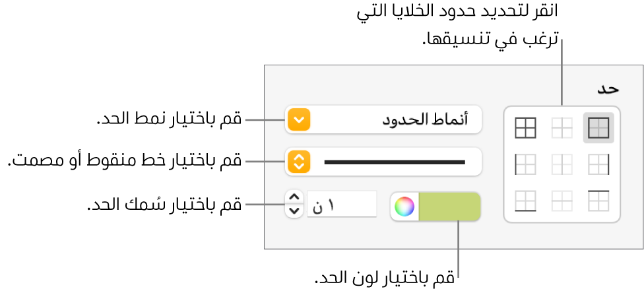Click the قم باختيار لون الحد caption

pos(385,278)
